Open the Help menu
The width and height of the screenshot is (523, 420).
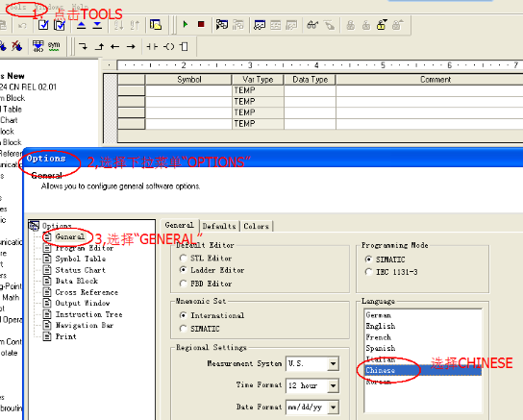click(x=81, y=7)
